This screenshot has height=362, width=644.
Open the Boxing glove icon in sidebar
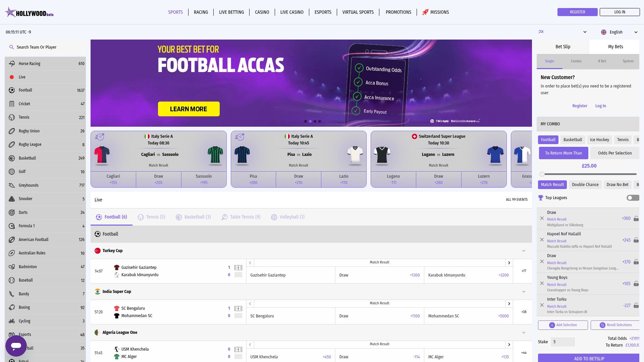tap(12, 307)
